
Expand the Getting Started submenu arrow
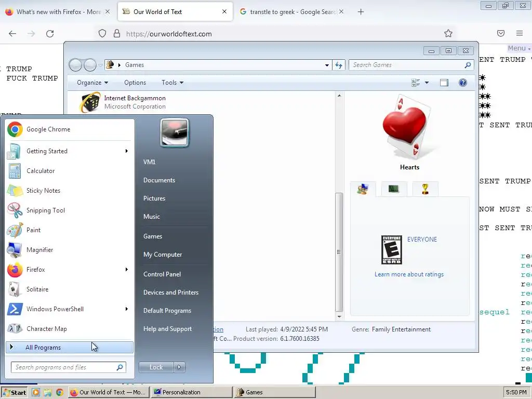point(127,151)
